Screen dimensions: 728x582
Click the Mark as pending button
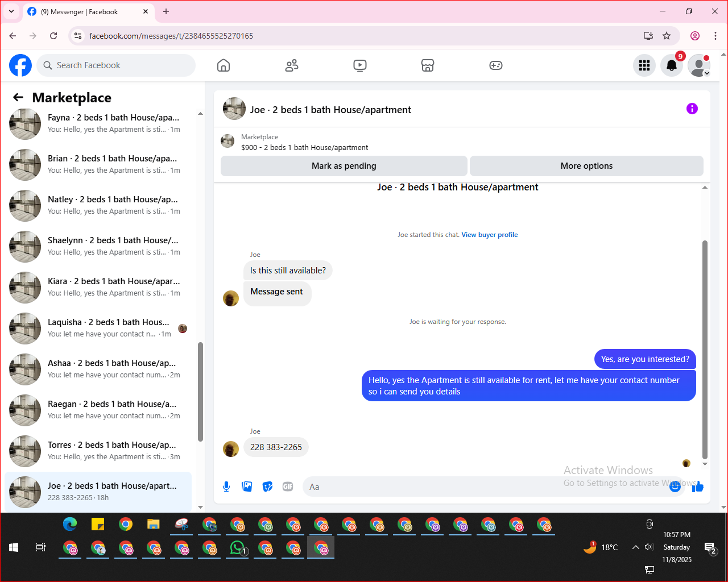[x=344, y=166]
